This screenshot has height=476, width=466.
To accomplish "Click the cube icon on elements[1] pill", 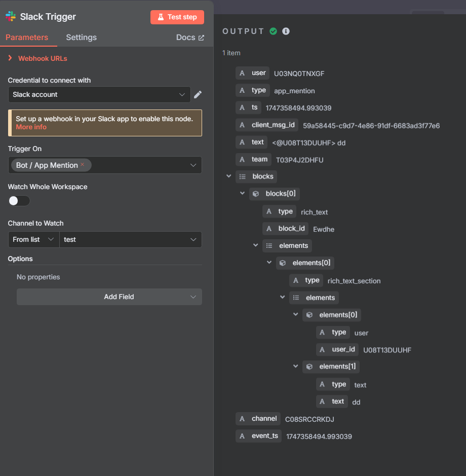I will [x=309, y=367].
